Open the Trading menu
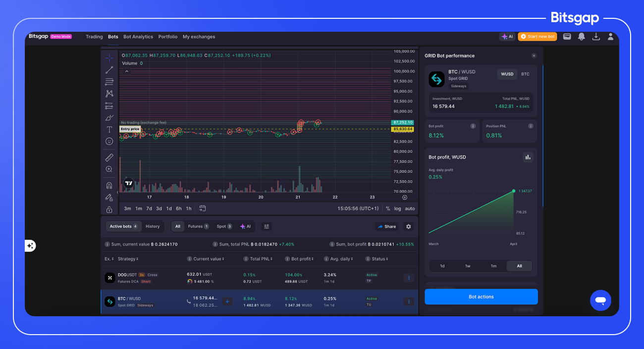The width and height of the screenshot is (644, 349). [x=94, y=37]
